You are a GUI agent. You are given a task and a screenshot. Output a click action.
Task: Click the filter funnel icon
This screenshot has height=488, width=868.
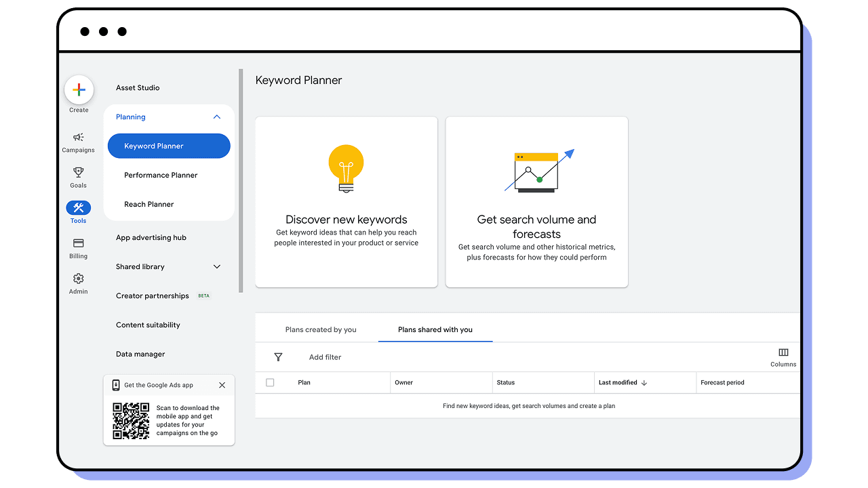tap(278, 357)
